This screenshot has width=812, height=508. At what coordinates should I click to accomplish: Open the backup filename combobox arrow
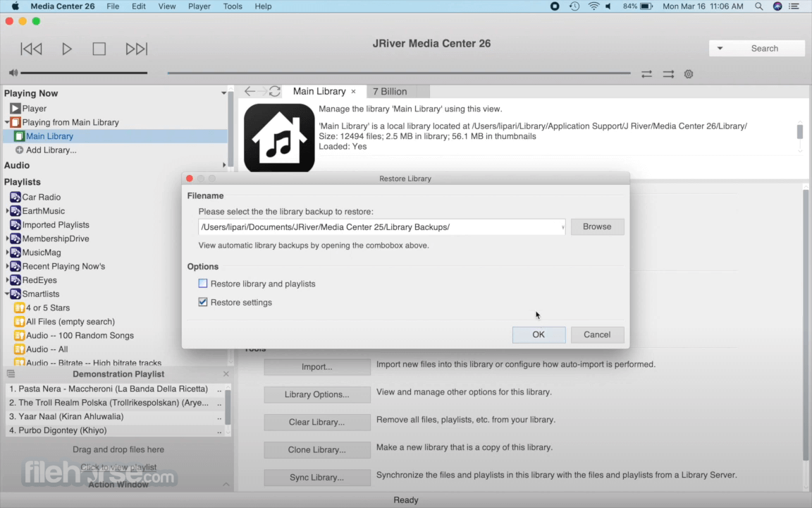tap(562, 227)
